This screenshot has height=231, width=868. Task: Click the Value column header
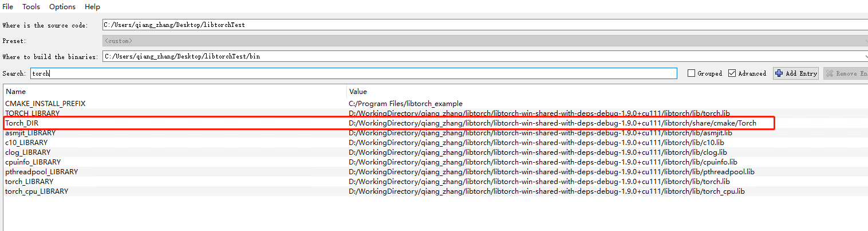[358, 91]
